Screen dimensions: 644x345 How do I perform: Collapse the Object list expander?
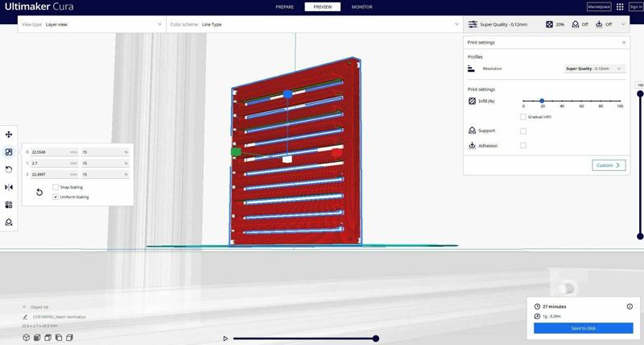pyautogui.click(x=24, y=307)
